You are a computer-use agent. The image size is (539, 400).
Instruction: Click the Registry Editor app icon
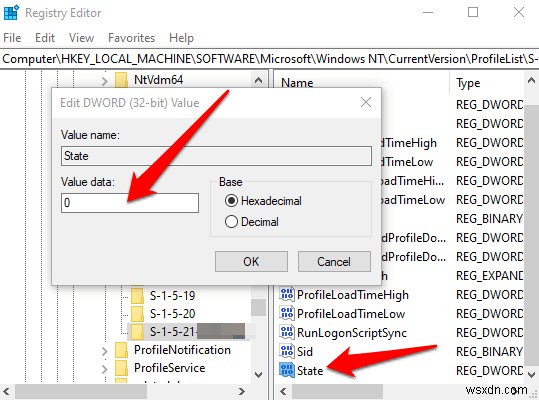[x=11, y=13]
